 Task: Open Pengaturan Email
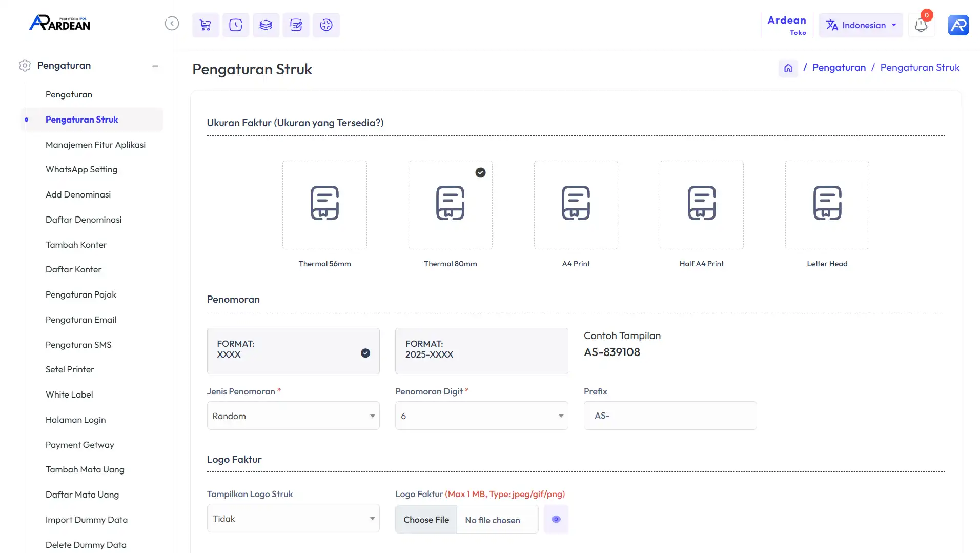(x=80, y=320)
